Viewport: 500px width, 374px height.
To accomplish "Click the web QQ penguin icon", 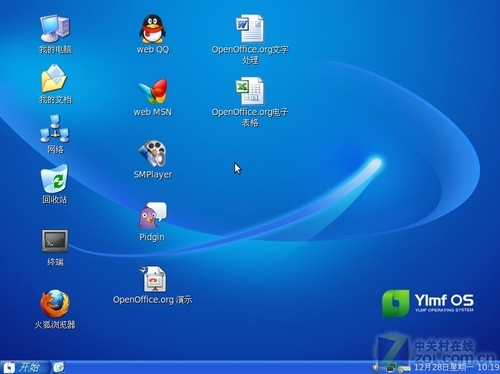I will 153,29.
